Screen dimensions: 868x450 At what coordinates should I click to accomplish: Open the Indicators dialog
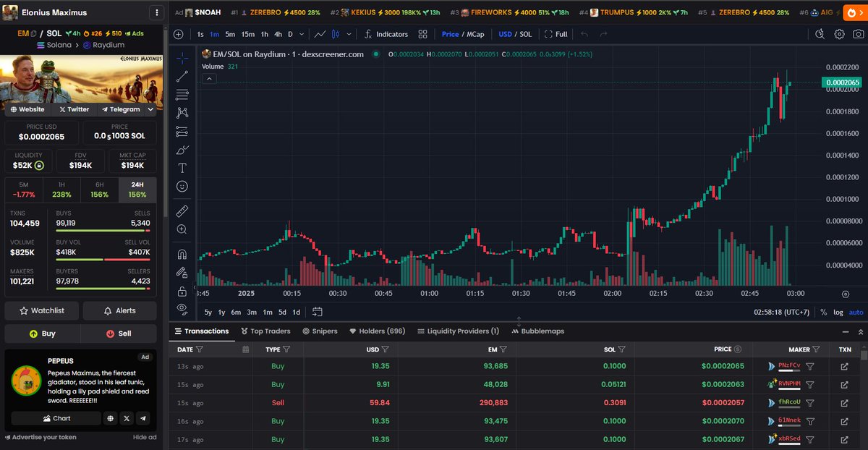click(x=386, y=34)
